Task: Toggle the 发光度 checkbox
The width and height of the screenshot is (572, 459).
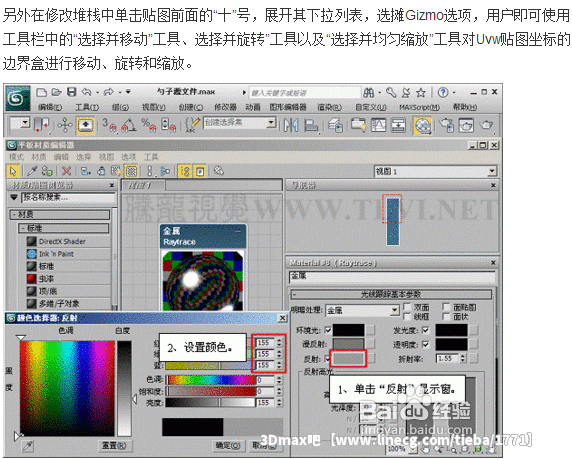Action: (x=425, y=330)
